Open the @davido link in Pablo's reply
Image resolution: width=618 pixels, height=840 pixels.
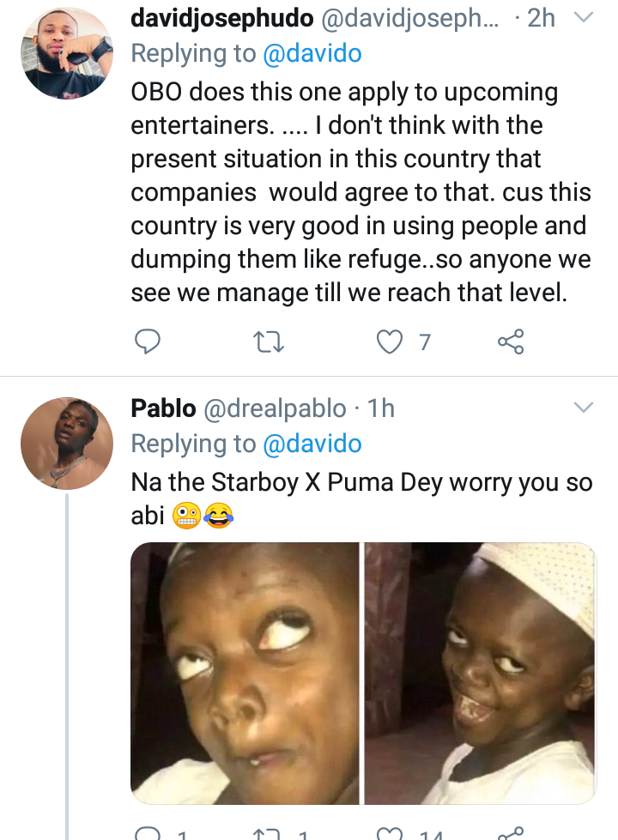pyautogui.click(x=312, y=444)
